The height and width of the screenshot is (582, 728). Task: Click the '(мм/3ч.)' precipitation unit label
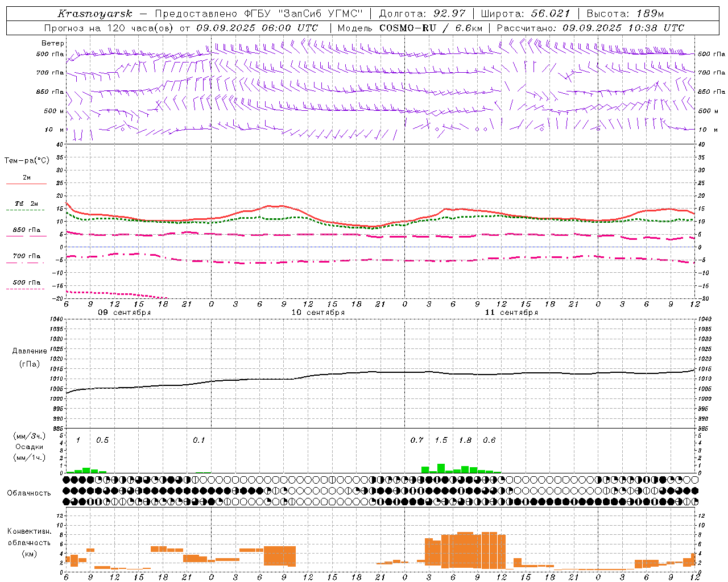point(30,436)
